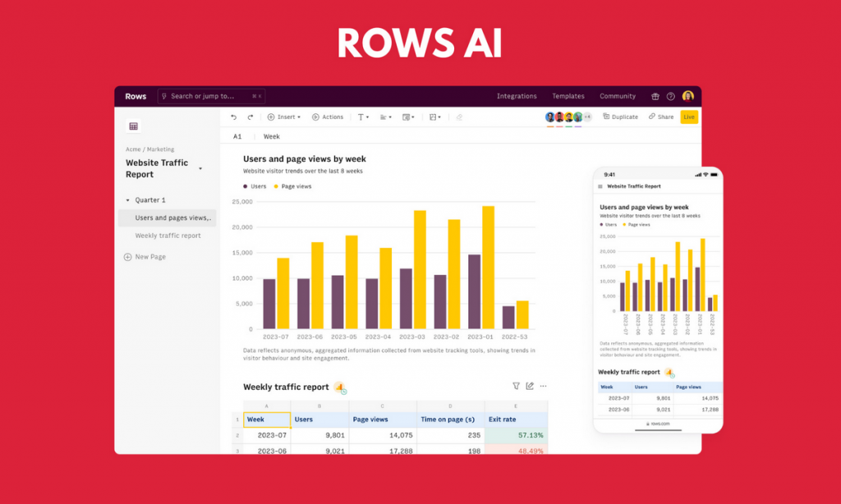This screenshot has height=504, width=841.
Task: Click the Duplicate button
Action: pyautogui.click(x=620, y=117)
